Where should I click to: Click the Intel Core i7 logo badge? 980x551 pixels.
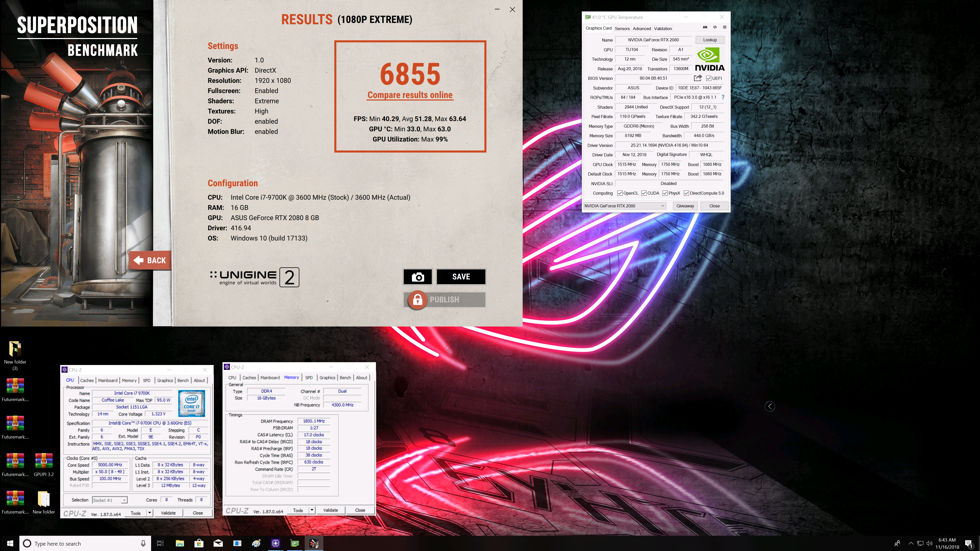point(191,403)
